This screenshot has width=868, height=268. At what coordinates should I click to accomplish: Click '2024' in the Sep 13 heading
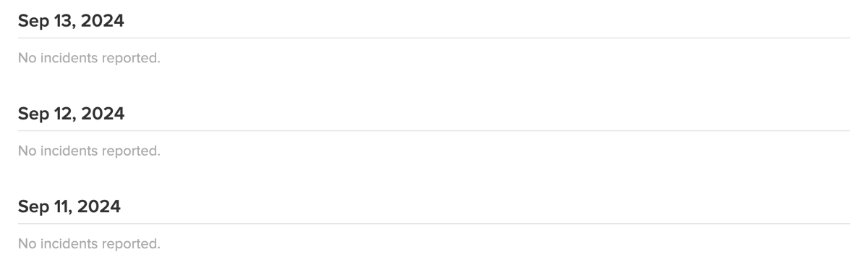coord(103,21)
